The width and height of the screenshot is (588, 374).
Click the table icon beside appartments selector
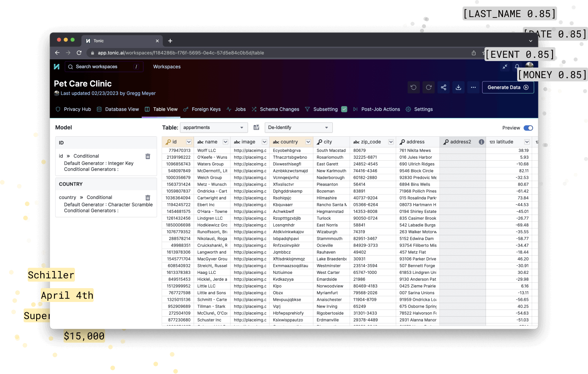coord(256,127)
